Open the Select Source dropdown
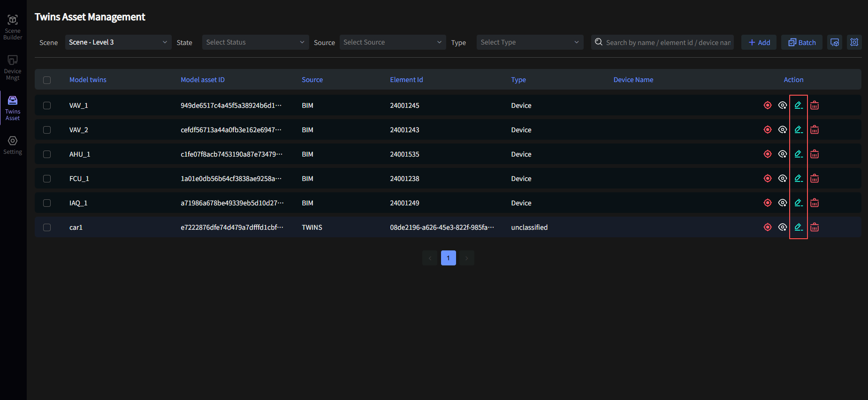Image resolution: width=868 pixels, height=400 pixels. coord(392,42)
